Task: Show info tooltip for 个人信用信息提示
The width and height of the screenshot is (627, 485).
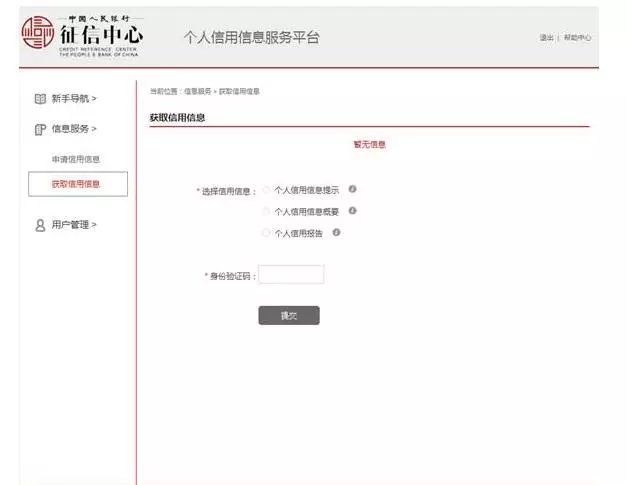Action: [352, 189]
